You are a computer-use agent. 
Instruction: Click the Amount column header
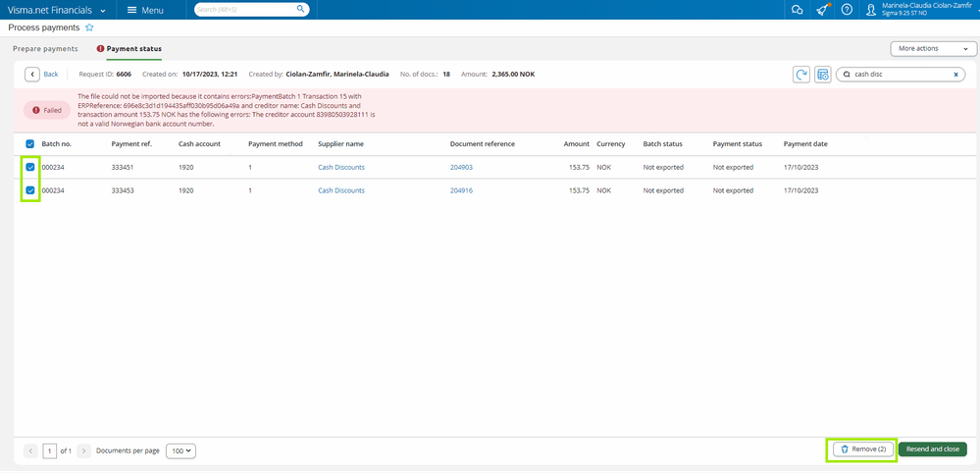click(x=576, y=143)
